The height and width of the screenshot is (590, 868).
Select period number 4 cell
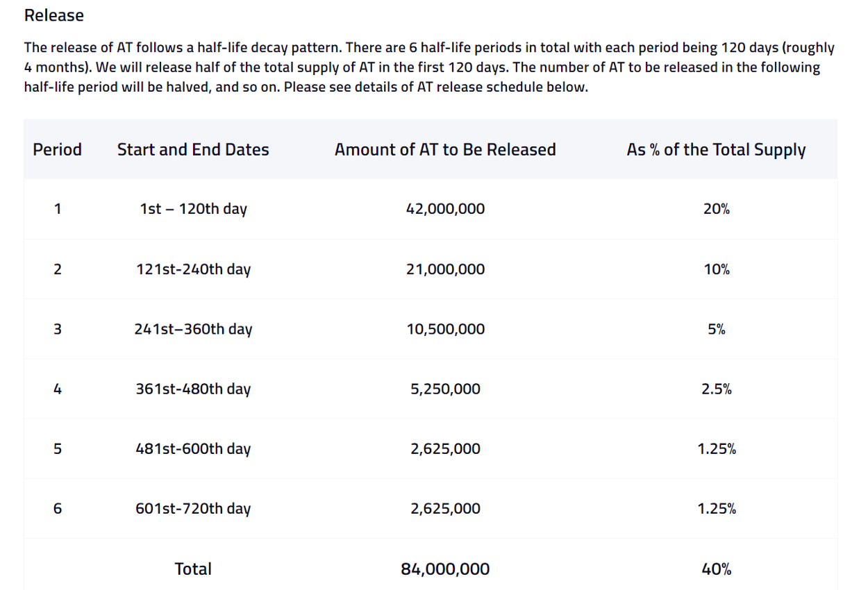(x=57, y=389)
